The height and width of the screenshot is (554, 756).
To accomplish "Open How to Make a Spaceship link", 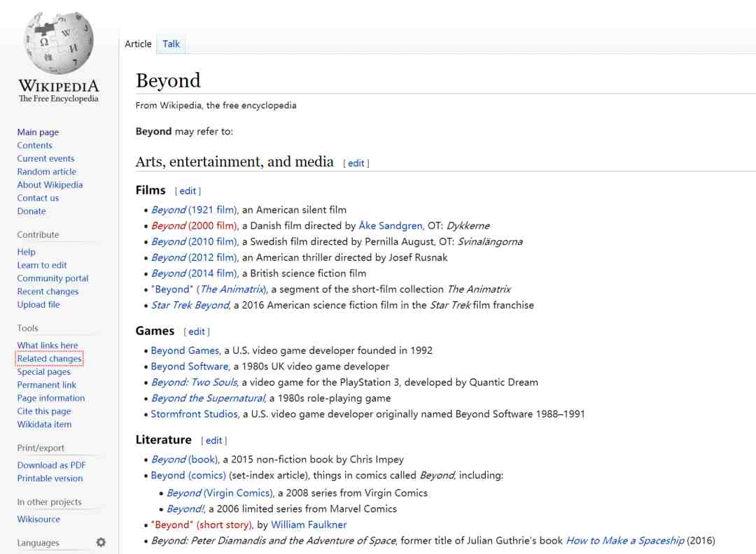I will tap(625, 541).
